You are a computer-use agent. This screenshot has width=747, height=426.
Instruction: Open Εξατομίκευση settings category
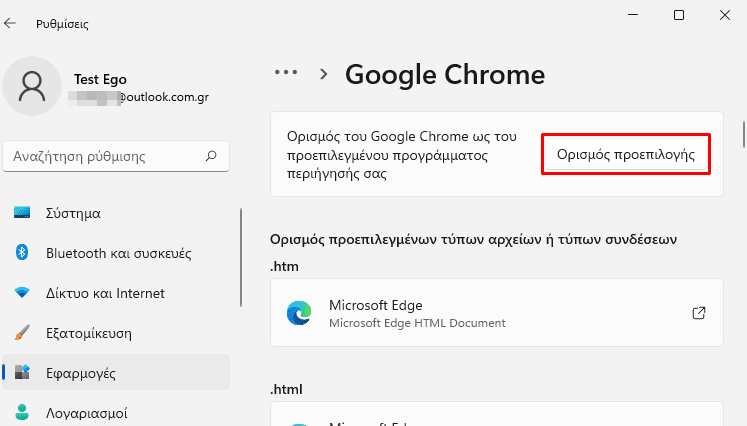[x=116, y=333]
